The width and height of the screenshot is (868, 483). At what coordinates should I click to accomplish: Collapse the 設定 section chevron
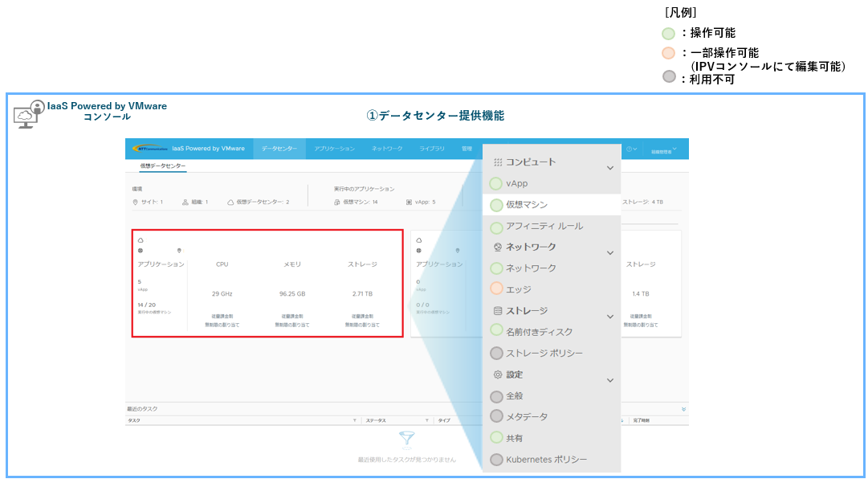click(x=610, y=380)
